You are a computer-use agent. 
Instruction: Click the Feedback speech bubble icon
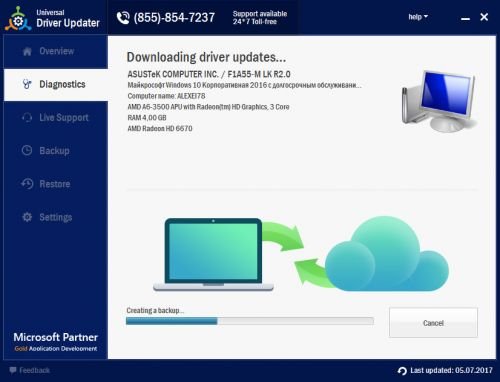click(x=13, y=370)
